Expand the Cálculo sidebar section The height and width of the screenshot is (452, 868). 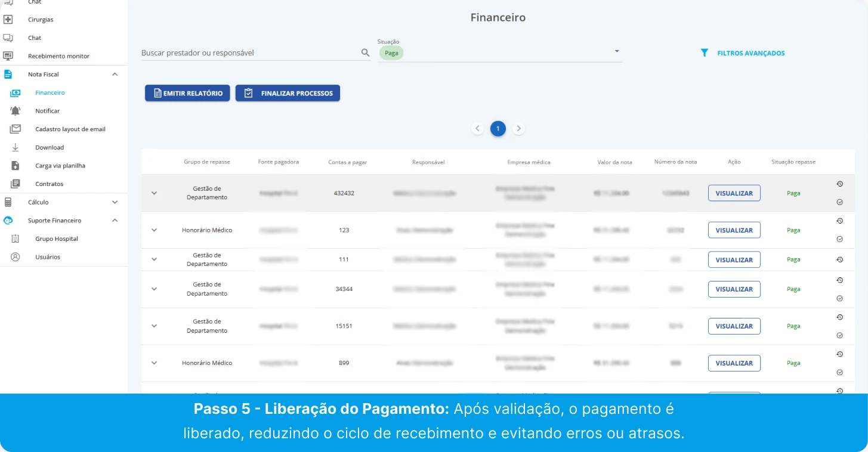coord(115,202)
